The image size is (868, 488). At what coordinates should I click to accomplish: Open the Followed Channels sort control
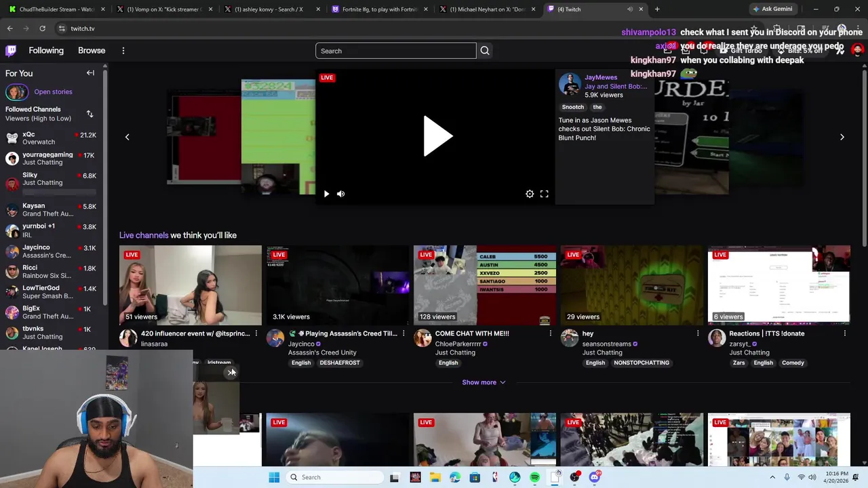90,114
